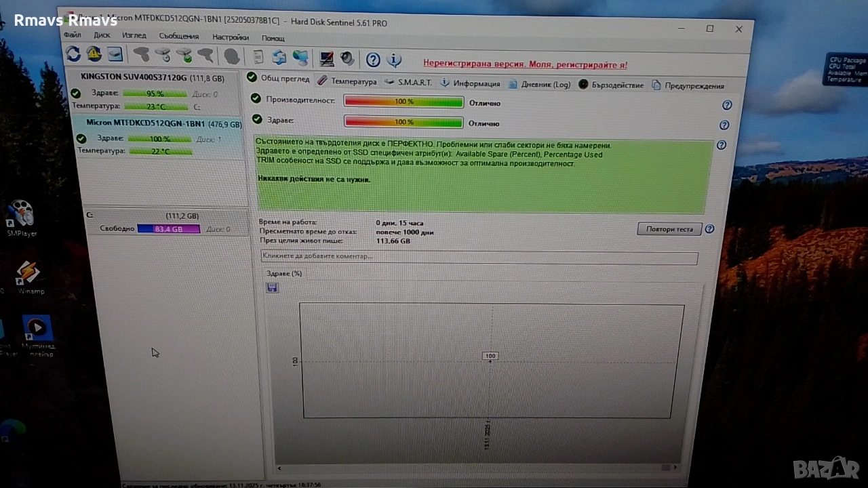
Task: Open the Настройки menu
Action: tap(231, 37)
